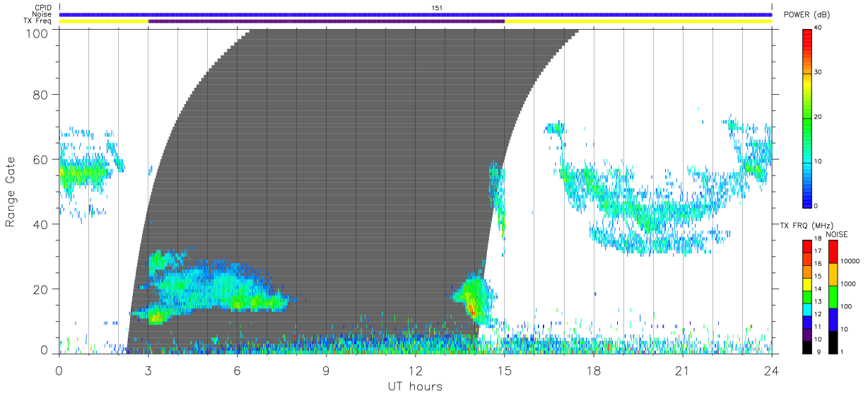868x401 pixels.
Task: Click the 21 tick on UT hours axis
Action: tap(682, 370)
